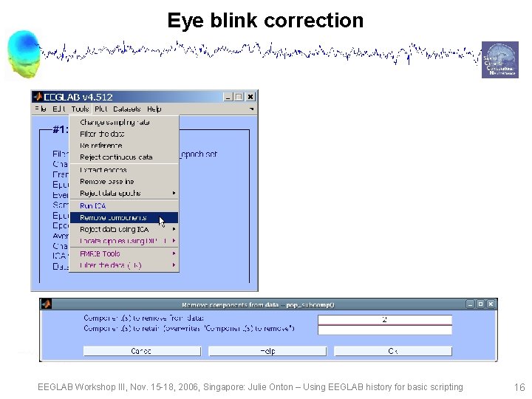This screenshot has height=399, width=532.
Task: Expand Reject data using ICA submenu arrow
Action: tap(174, 229)
